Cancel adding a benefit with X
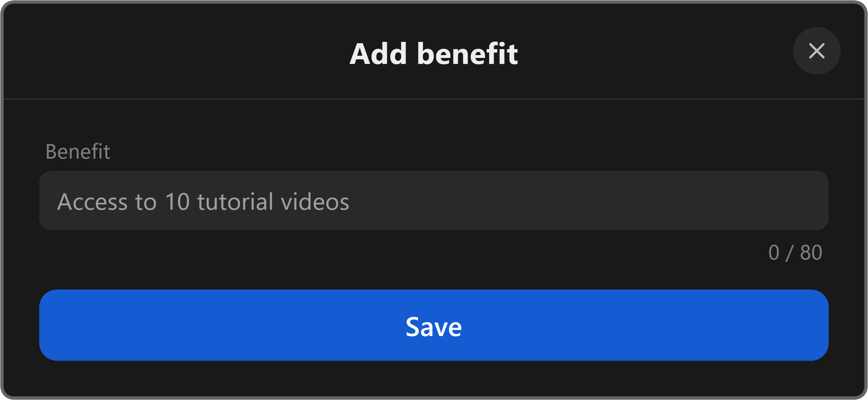This screenshot has height=400, width=868. click(817, 51)
